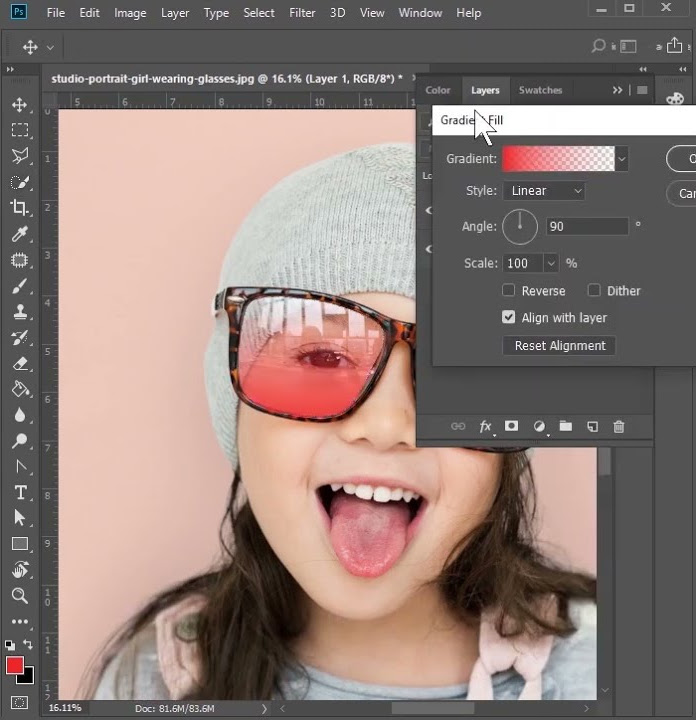Open the status bar info arrow
696x720 pixels.
click(264, 709)
